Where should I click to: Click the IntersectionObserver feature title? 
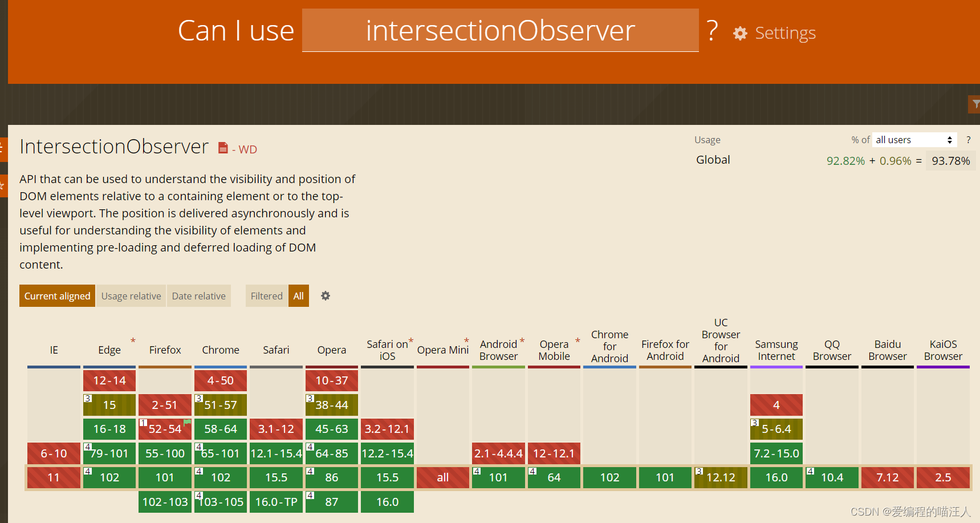click(114, 147)
